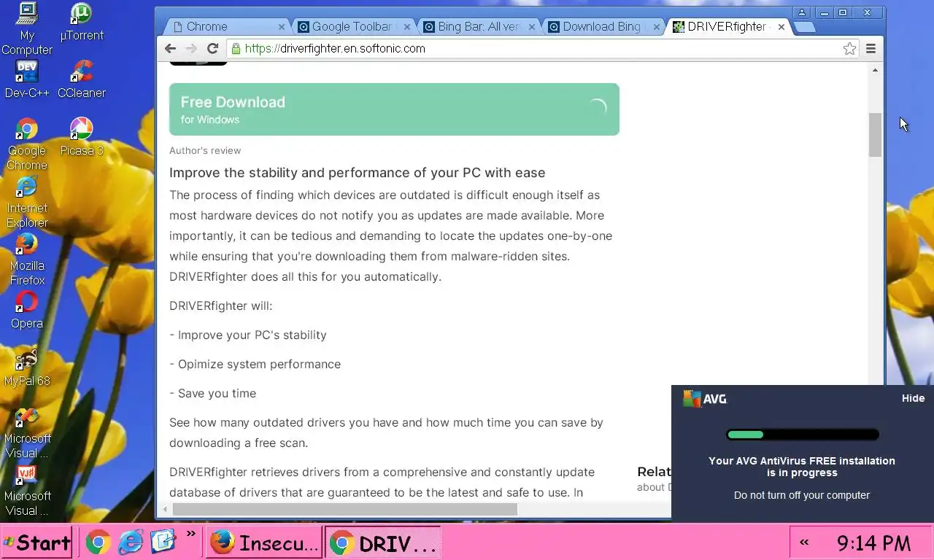
Task: Open My Computer desktop icon
Action: click(x=27, y=29)
